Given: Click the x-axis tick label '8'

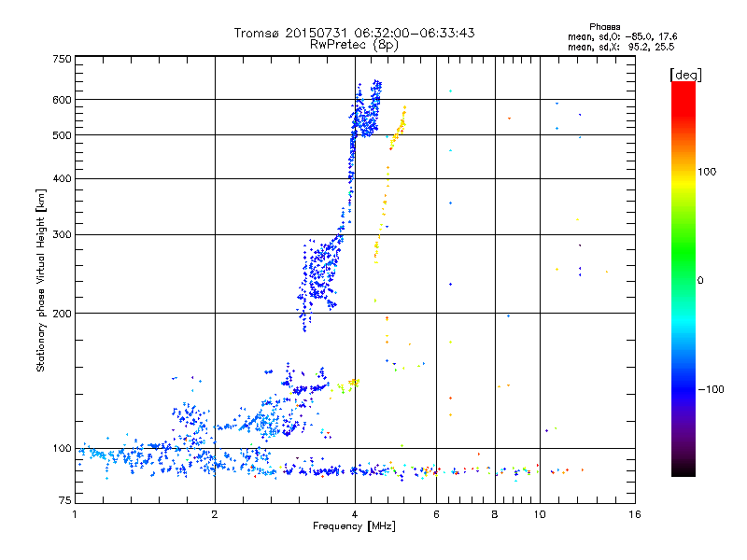Looking at the screenshot, I should point(495,514).
